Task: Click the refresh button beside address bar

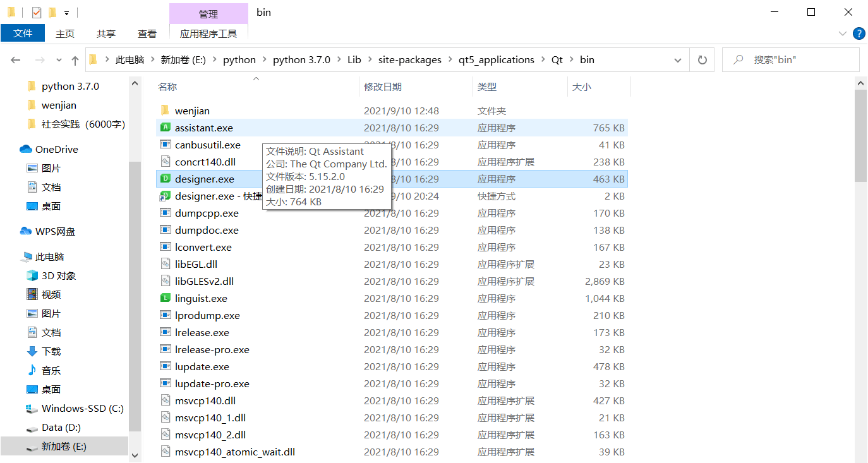Action: point(702,60)
